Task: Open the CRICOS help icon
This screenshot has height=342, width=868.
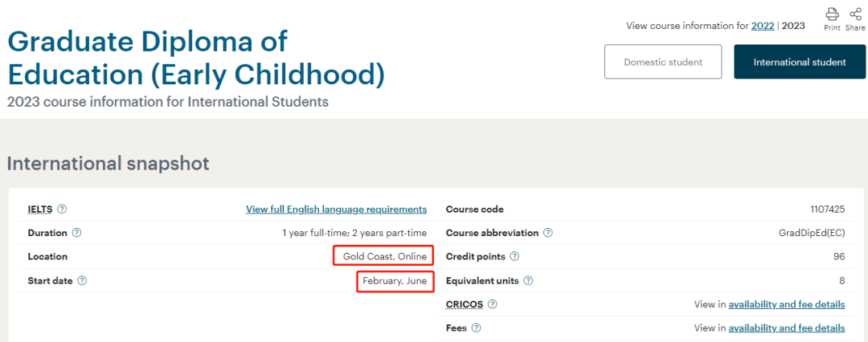Action: click(493, 304)
